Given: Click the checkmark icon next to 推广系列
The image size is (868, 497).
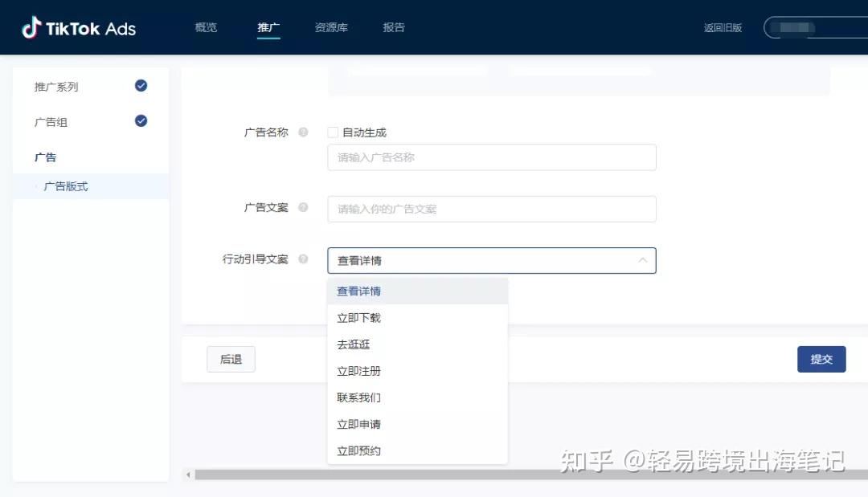Looking at the screenshot, I should click(141, 85).
